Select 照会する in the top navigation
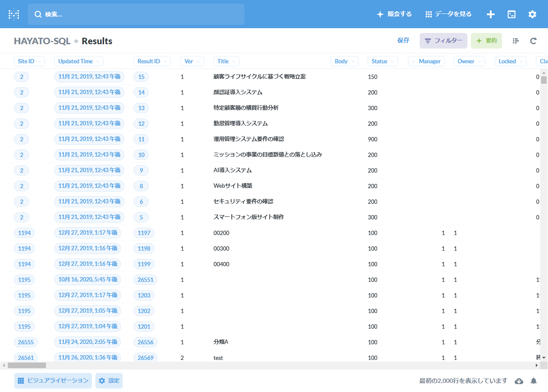548x392 pixels. 394,14
